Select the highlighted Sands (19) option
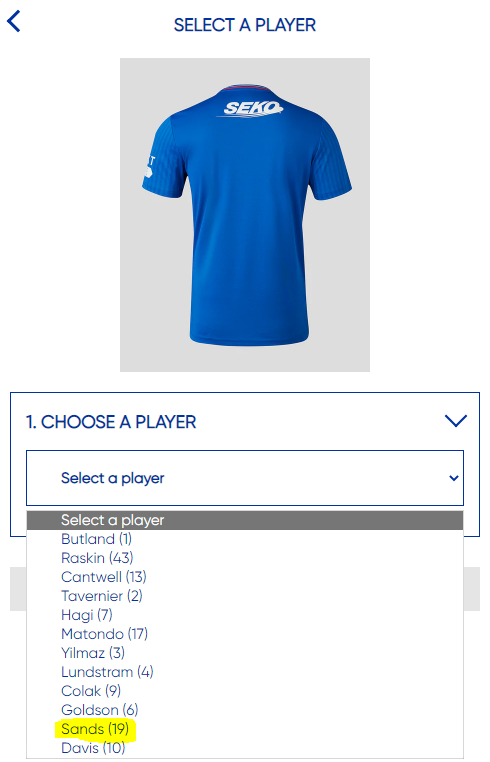490x762 pixels. (245, 728)
